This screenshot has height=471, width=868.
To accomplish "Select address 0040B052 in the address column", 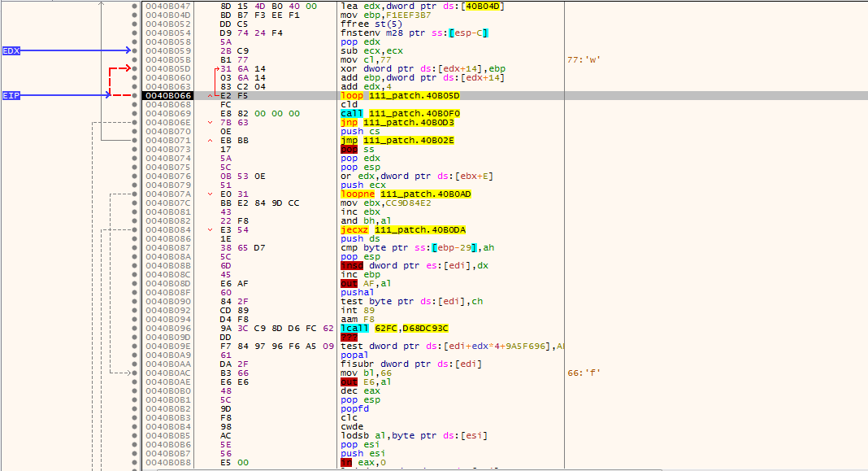I will [x=167, y=24].
